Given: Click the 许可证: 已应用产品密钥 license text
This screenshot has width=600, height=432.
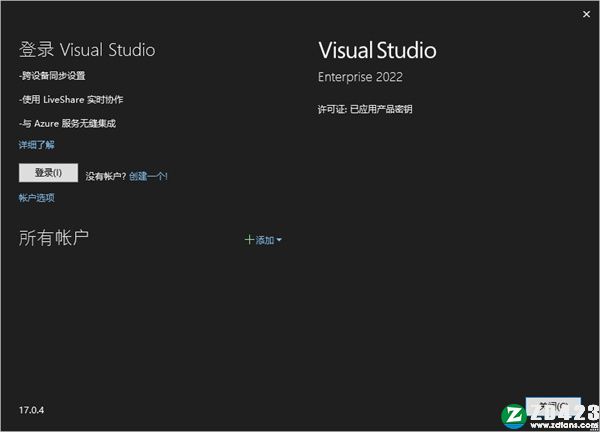Looking at the screenshot, I should tap(365, 109).
